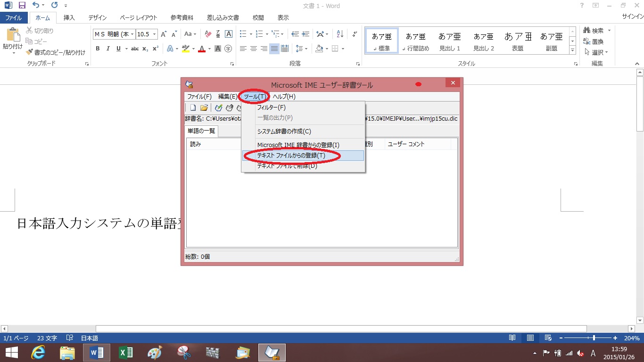Toggle align left paragraph button

(243, 49)
